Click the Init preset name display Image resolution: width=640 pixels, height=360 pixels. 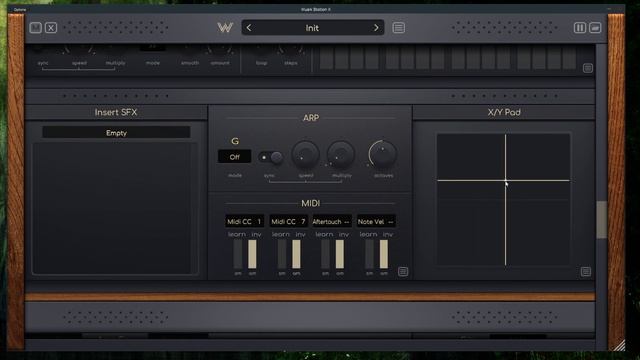click(x=312, y=28)
